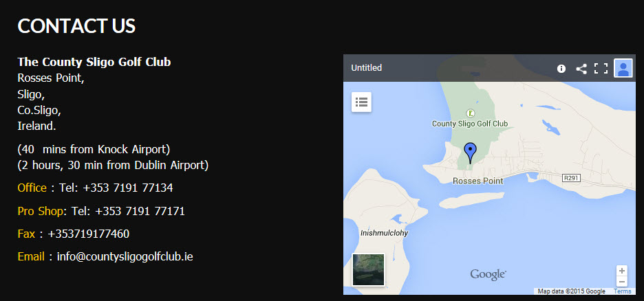Zoom in on the map
644x301 pixels.
pos(622,271)
